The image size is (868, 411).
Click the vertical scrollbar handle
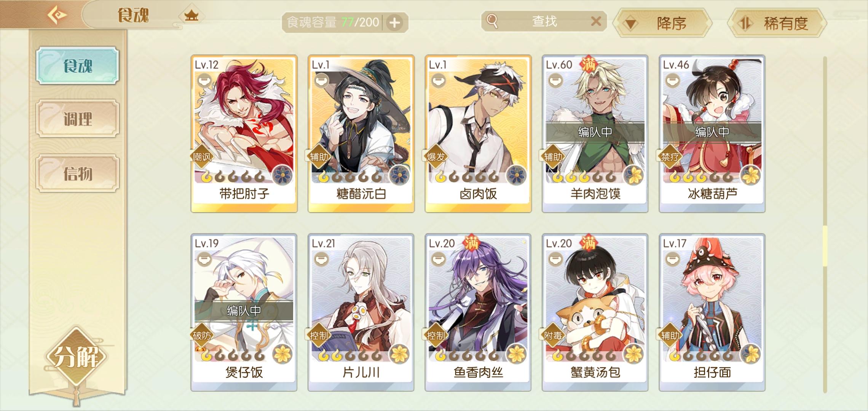coord(825,246)
